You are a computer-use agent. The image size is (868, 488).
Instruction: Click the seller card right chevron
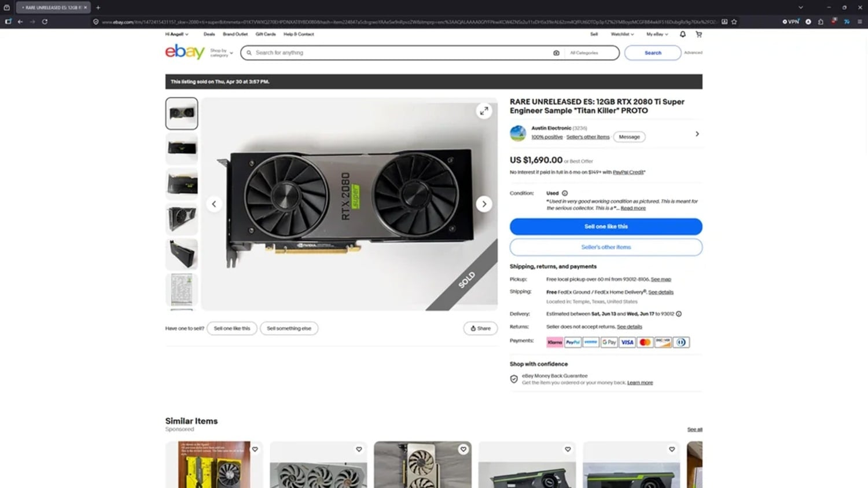pyautogui.click(x=697, y=134)
